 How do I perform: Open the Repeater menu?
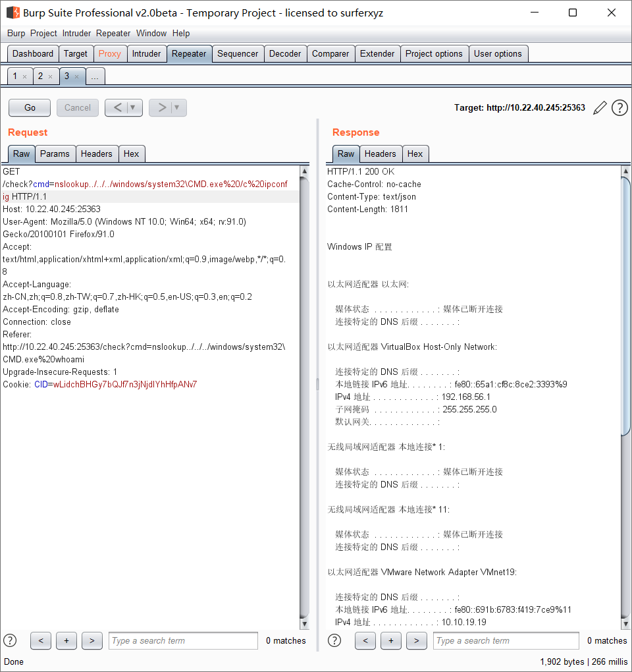[x=113, y=34]
